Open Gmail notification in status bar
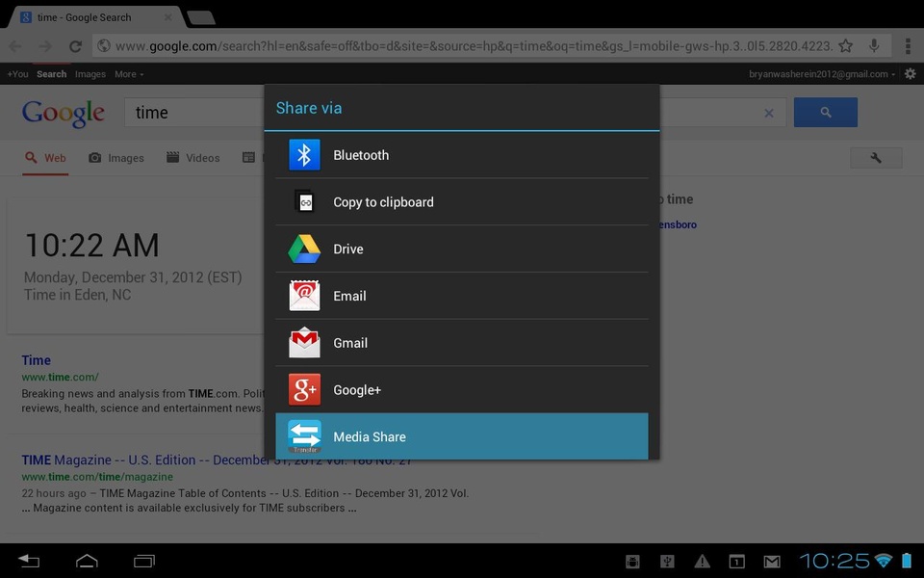924x578 pixels. [772, 562]
